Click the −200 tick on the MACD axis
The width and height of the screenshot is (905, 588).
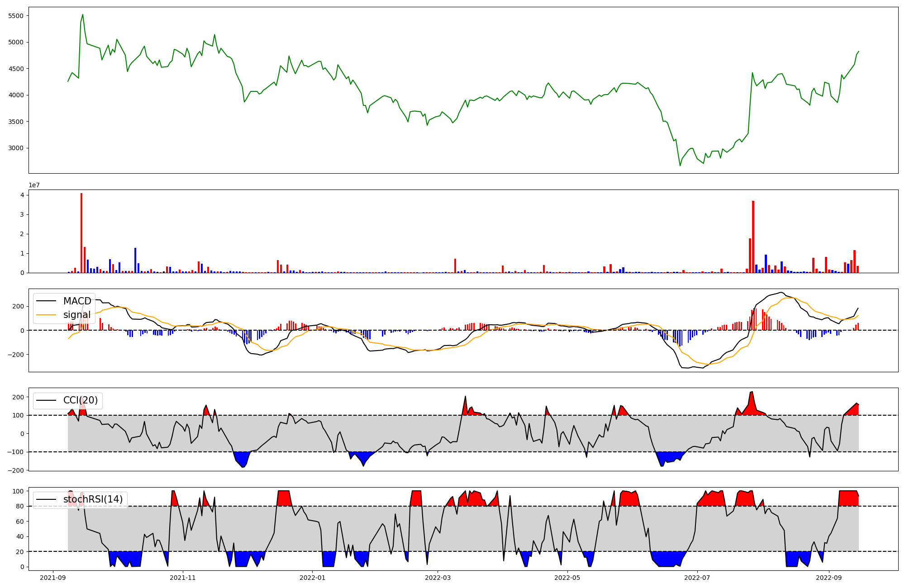pos(15,355)
